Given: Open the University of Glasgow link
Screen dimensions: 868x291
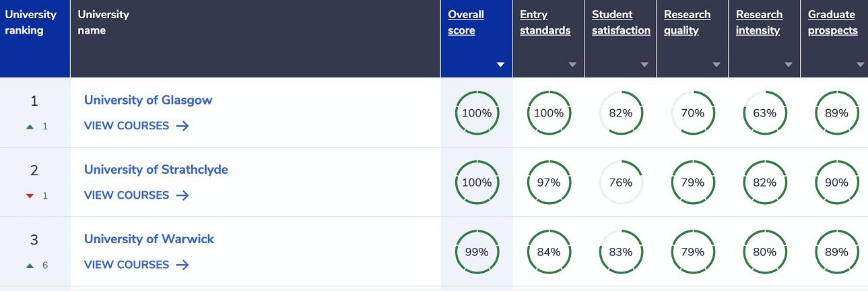Looking at the screenshot, I should pos(148,100).
